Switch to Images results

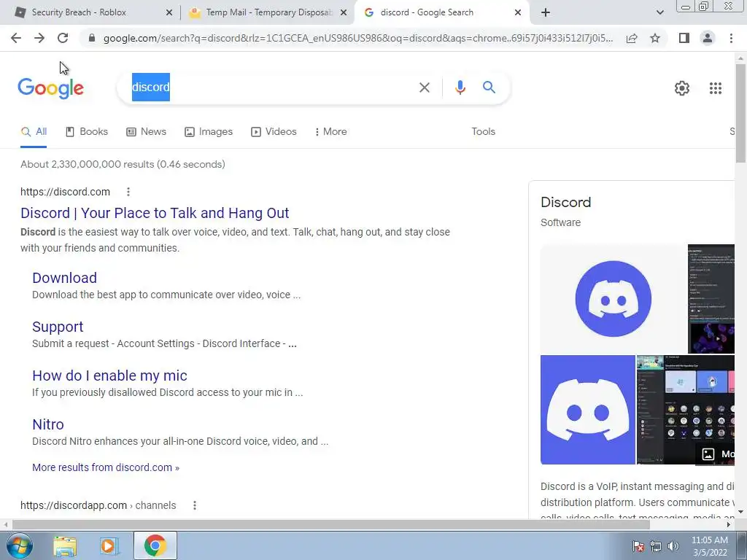[x=209, y=132]
